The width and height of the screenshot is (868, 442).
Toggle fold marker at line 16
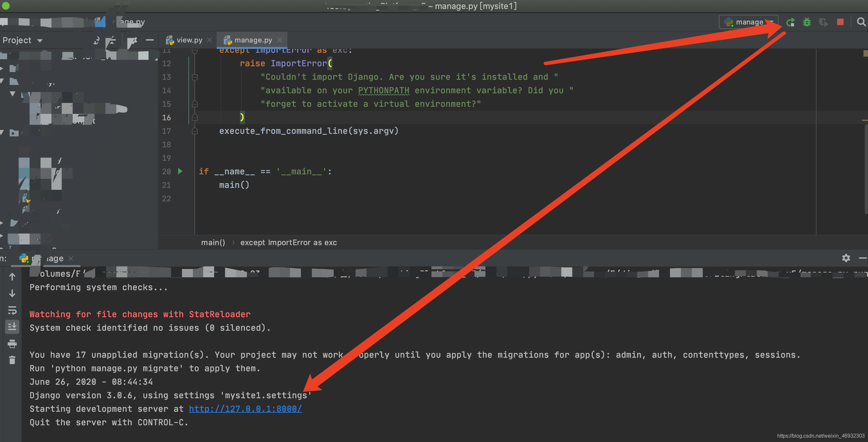pyautogui.click(x=194, y=117)
